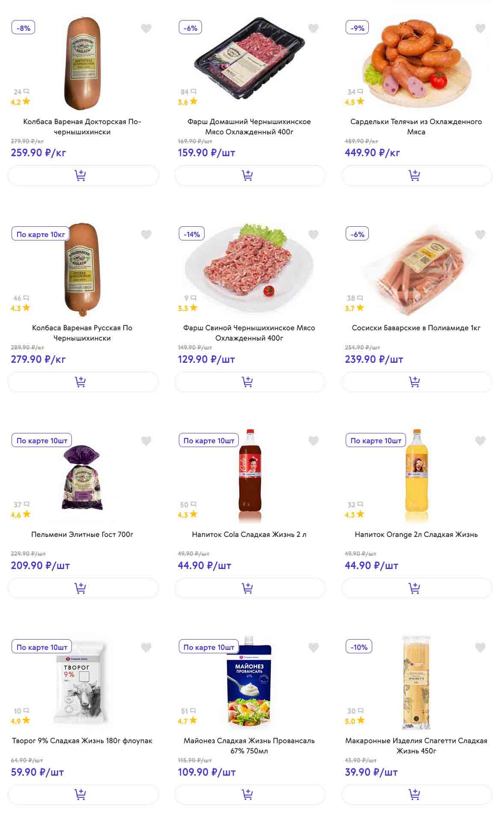The width and height of the screenshot is (504, 818).
Task: Open Напиток Orange 2л Сладкая Жизнь link
Action: [x=416, y=534]
